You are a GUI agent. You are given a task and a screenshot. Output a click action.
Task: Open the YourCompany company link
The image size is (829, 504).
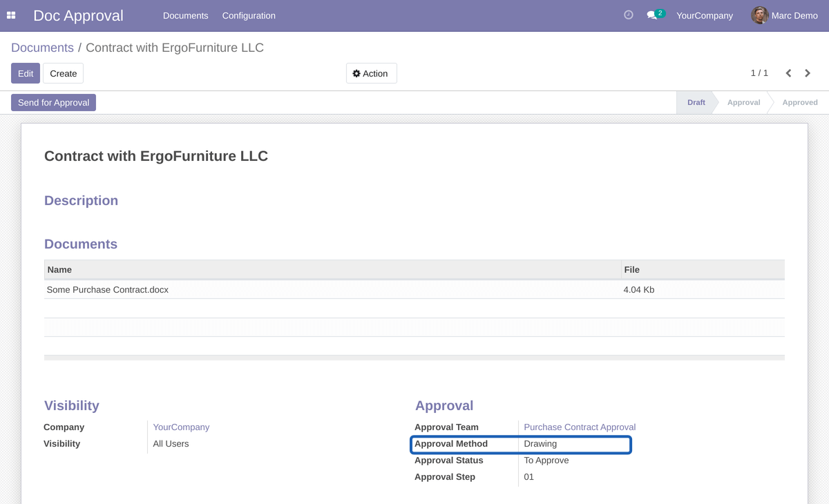(181, 427)
